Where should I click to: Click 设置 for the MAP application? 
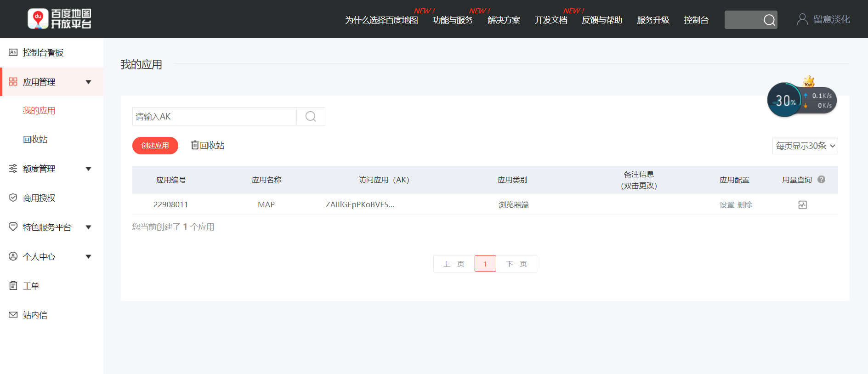tap(727, 205)
